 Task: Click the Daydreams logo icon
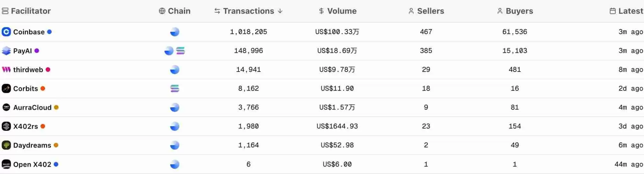point(6,145)
